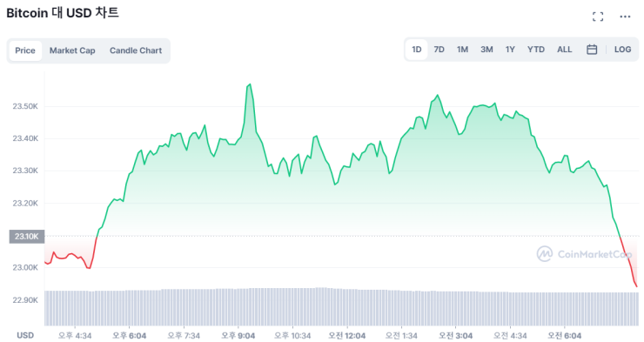Click the 오전 12:04 time axis label
The height and width of the screenshot is (342, 644).
click(x=346, y=336)
